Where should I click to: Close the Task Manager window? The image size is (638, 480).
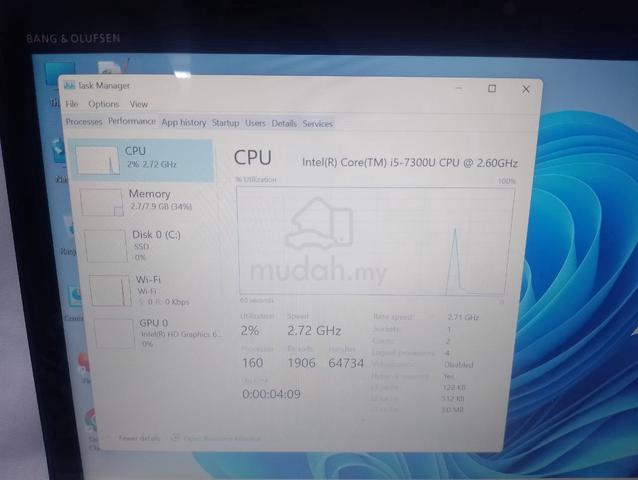coord(526,89)
